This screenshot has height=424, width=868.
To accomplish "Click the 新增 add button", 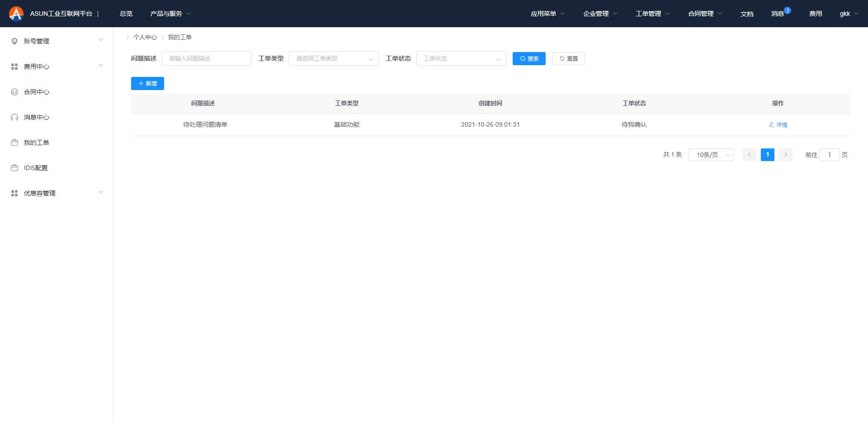I will [x=147, y=84].
